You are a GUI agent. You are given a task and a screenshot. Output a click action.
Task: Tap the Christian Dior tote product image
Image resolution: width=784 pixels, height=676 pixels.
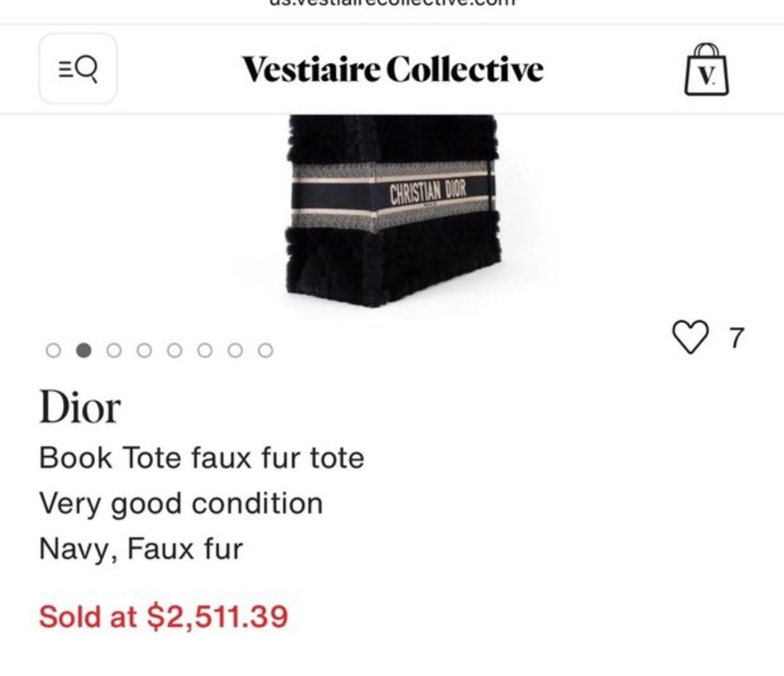pyautogui.click(x=392, y=211)
